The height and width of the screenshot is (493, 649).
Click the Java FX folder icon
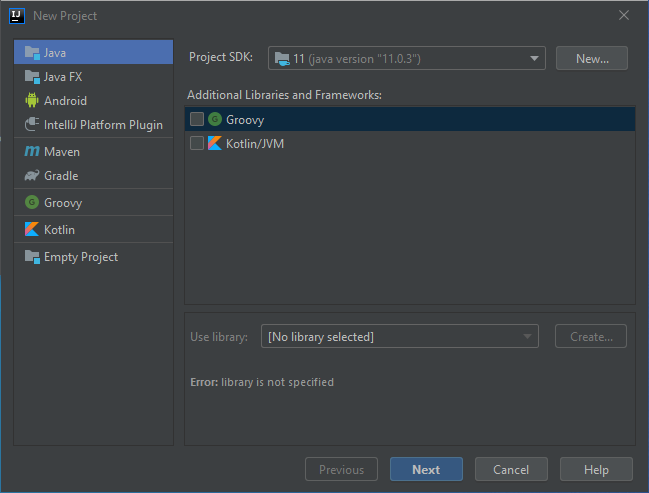pyautogui.click(x=32, y=77)
